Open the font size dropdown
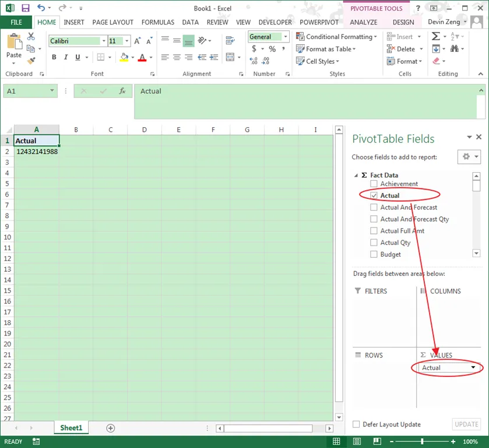Image resolution: width=489 pixels, height=448 pixels. (126, 41)
